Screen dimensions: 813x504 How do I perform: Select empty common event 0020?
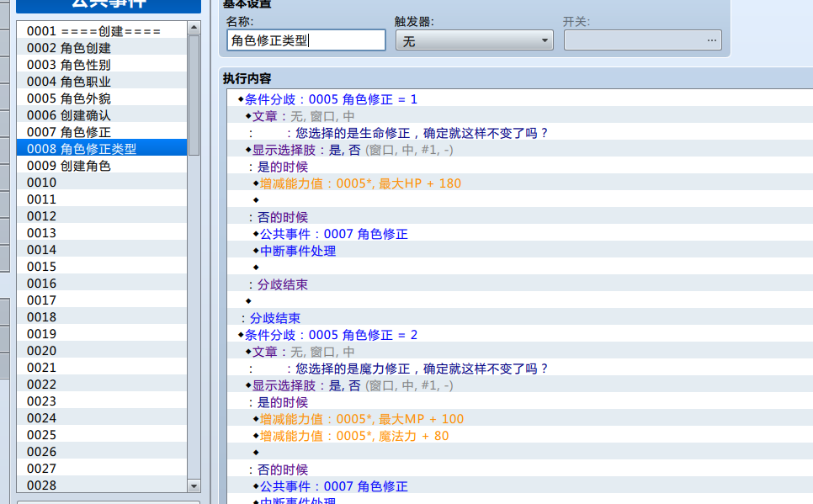(x=102, y=351)
